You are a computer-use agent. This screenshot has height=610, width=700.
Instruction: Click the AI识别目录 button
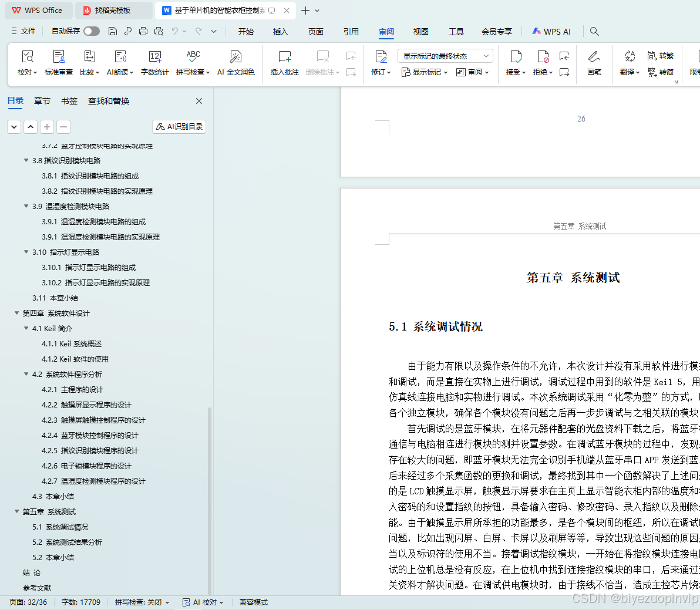click(179, 126)
